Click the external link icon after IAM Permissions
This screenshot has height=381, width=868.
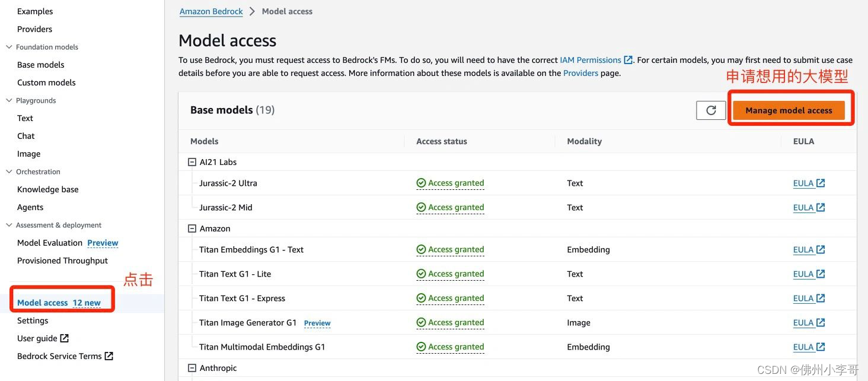pyautogui.click(x=628, y=60)
